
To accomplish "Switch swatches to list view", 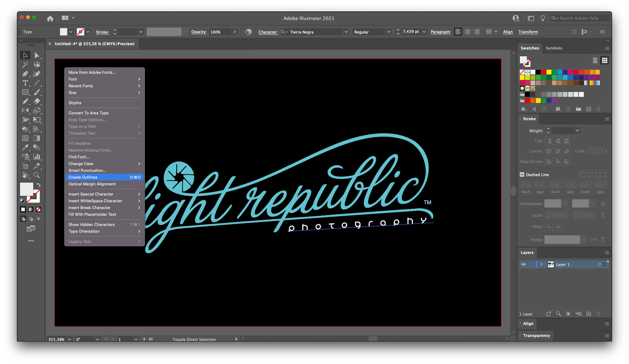I will pos(595,61).
